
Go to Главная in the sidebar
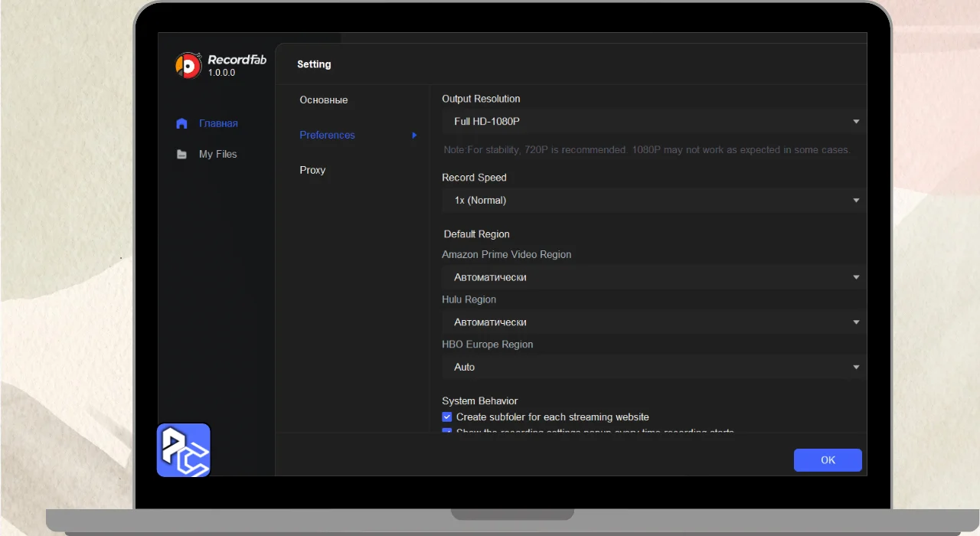(x=218, y=123)
